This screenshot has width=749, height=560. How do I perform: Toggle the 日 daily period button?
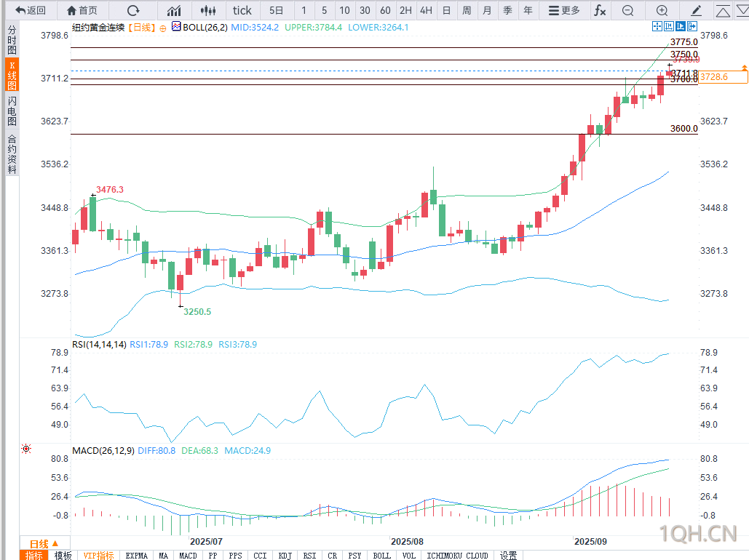coord(446,10)
